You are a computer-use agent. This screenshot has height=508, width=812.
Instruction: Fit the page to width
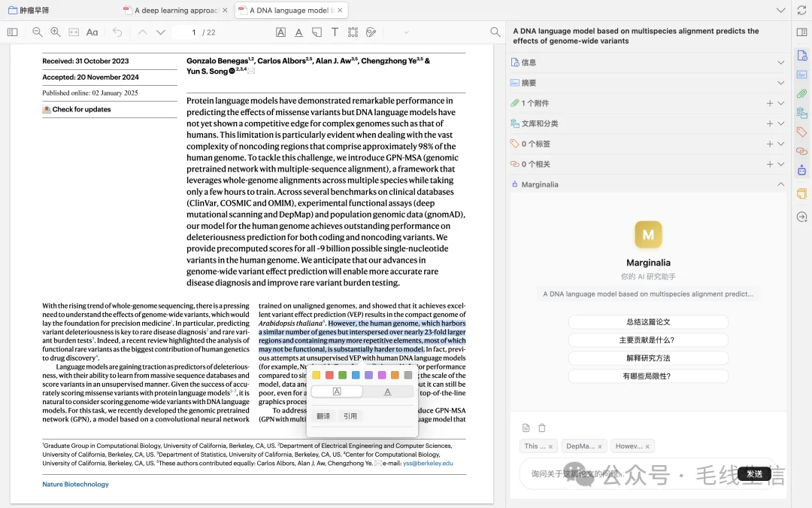74,32
